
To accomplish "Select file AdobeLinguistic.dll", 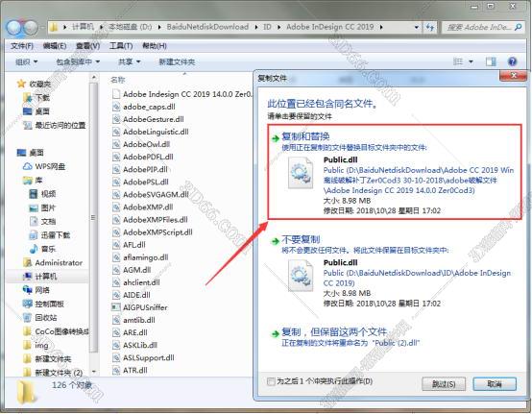I will pos(151,132).
